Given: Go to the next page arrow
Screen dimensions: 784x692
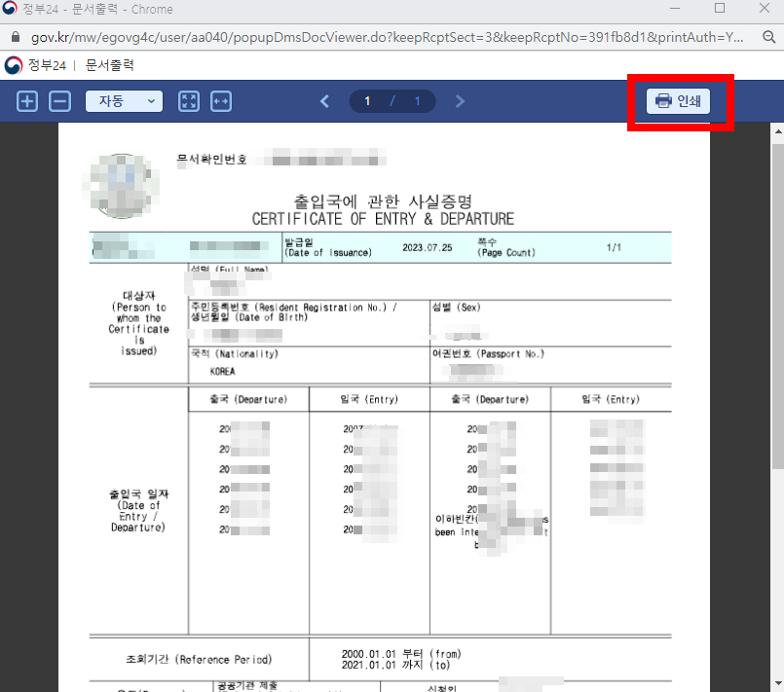Looking at the screenshot, I should pos(460,101).
